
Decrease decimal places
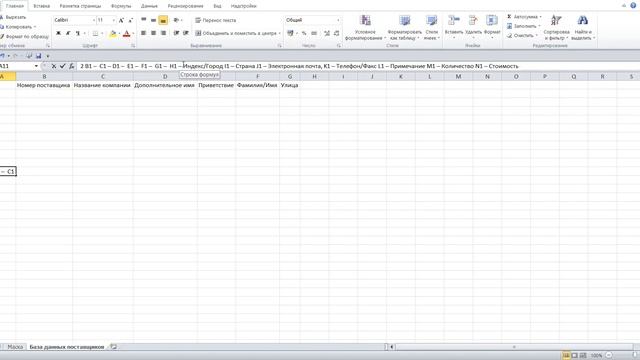click(x=336, y=33)
